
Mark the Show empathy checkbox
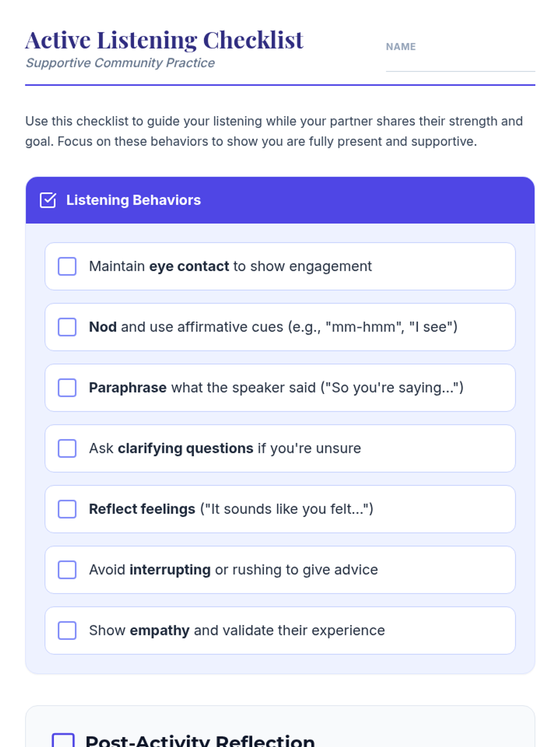(67, 631)
